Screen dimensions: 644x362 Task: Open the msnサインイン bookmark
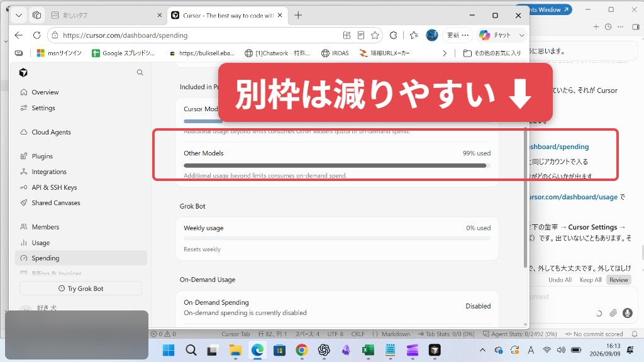[x=59, y=53]
